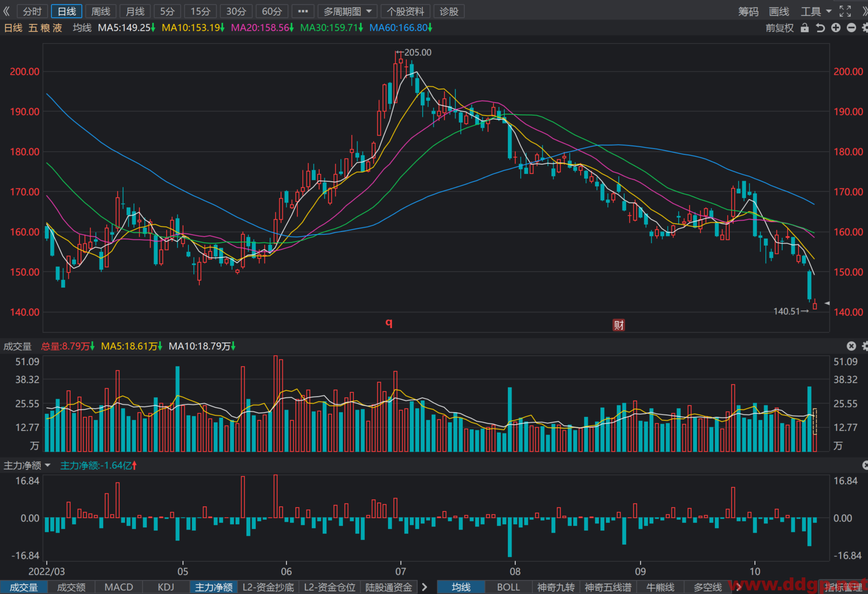
Task: Click the 诊股 diagnosis button
Action: pyautogui.click(x=449, y=11)
